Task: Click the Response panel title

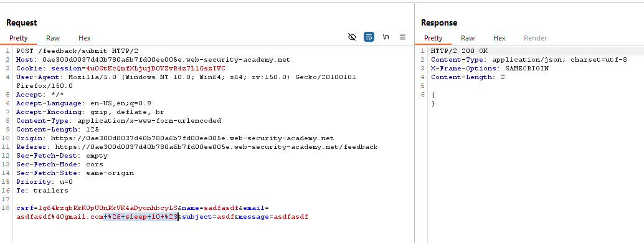Action: pyautogui.click(x=439, y=23)
